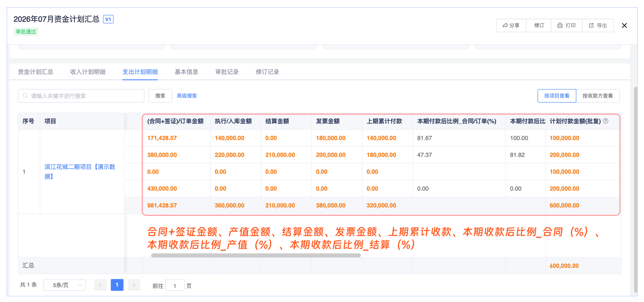Click the horizontal table scrollbar
Image resolution: width=644 pixels, height=302 pixels.
click(256, 255)
